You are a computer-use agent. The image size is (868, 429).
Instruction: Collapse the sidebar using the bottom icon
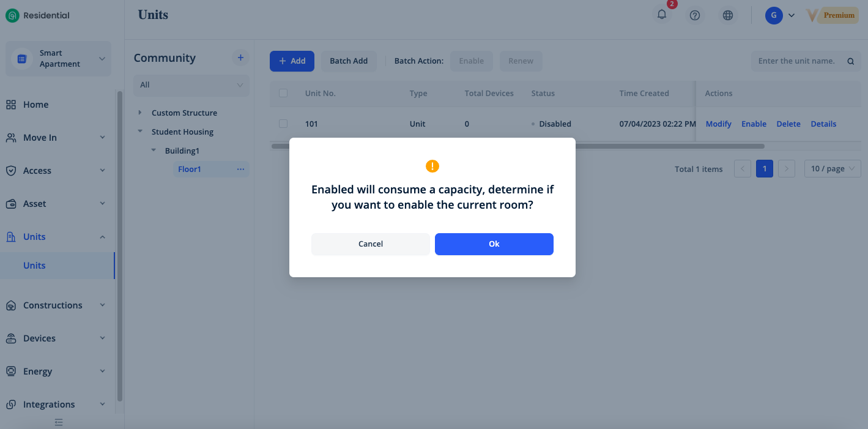(x=59, y=422)
